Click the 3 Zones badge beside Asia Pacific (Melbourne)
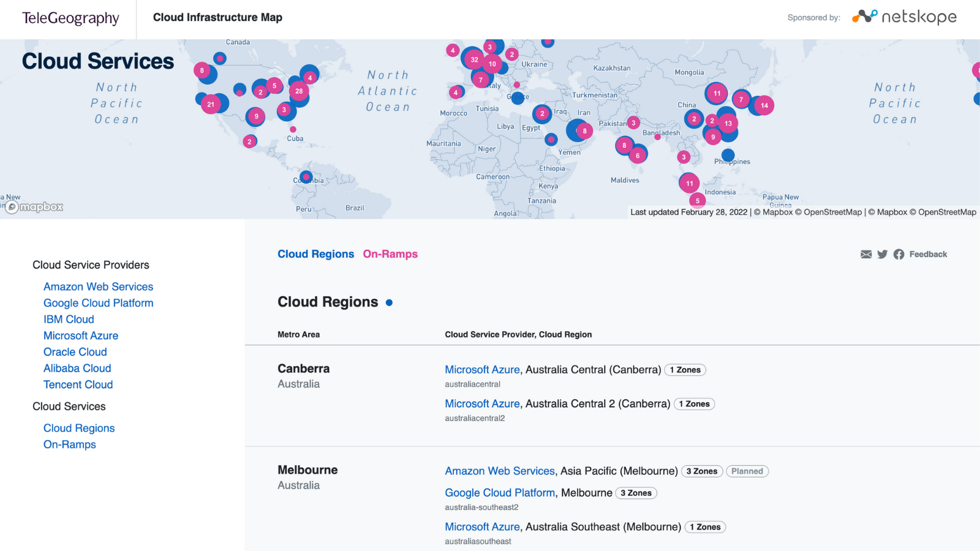Screen dimensions: 980x551 [x=702, y=471]
